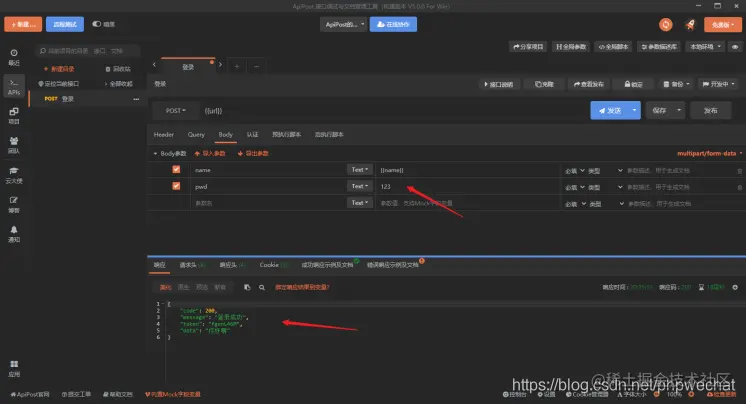The width and height of the screenshot is (746, 404).
Task: Open multipart/form-data body type dropdown
Action: [709, 153]
